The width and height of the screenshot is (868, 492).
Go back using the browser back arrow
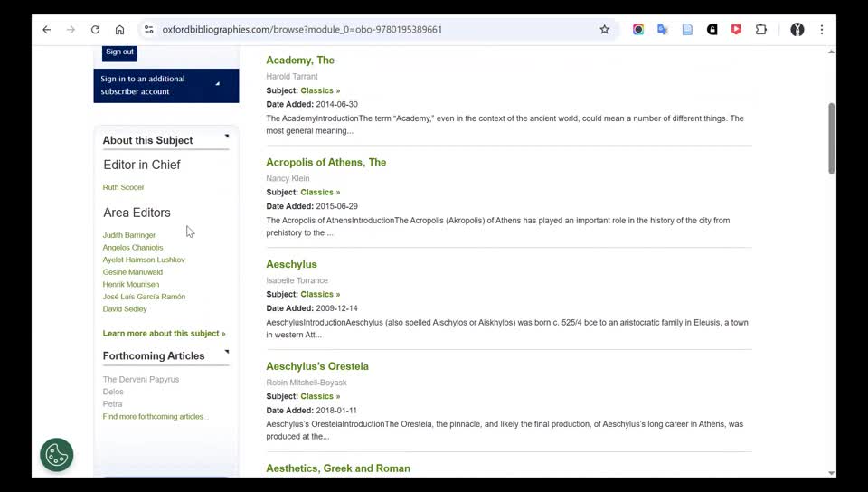(x=46, y=30)
